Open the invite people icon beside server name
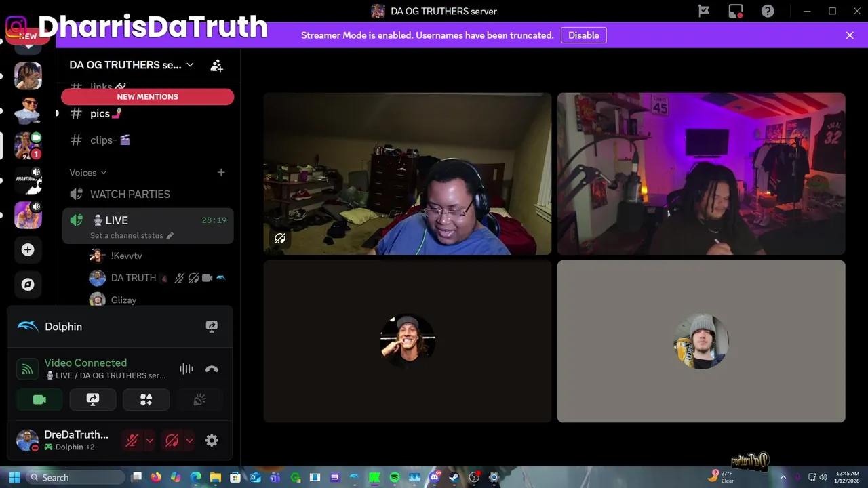Screen dimensions: 868x488 click(216, 65)
